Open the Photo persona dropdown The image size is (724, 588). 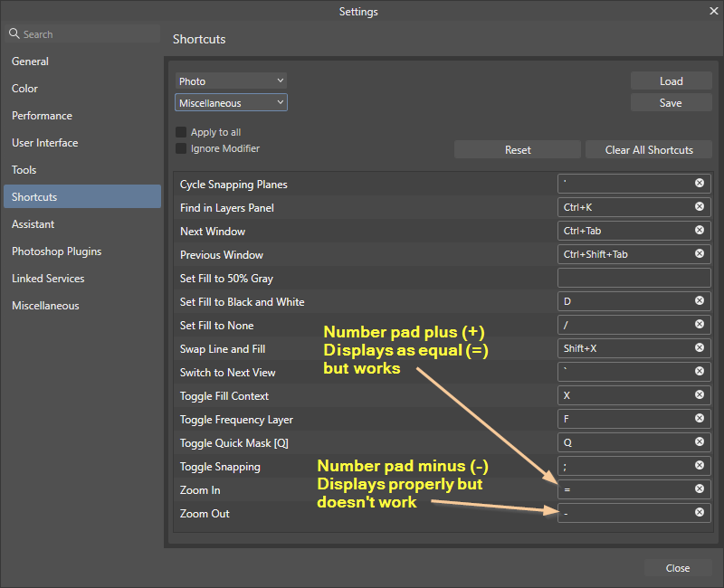(x=231, y=81)
